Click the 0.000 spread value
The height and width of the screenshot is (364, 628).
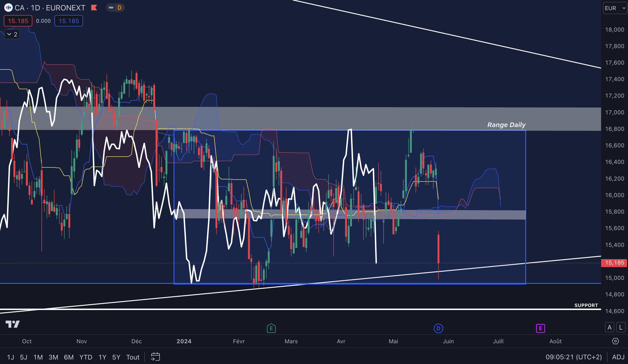coord(43,21)
